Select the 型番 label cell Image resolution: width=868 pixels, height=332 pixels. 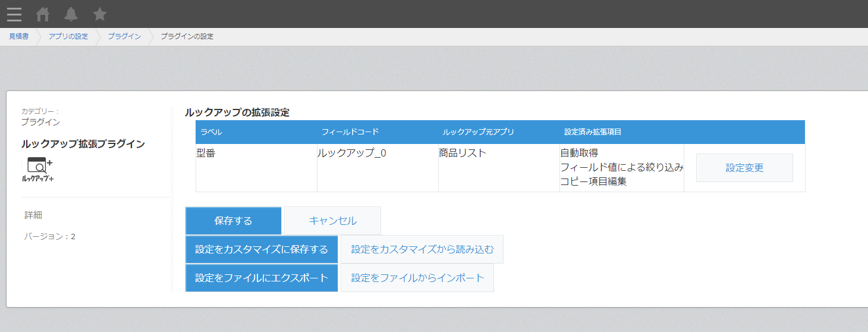point(256,168)
